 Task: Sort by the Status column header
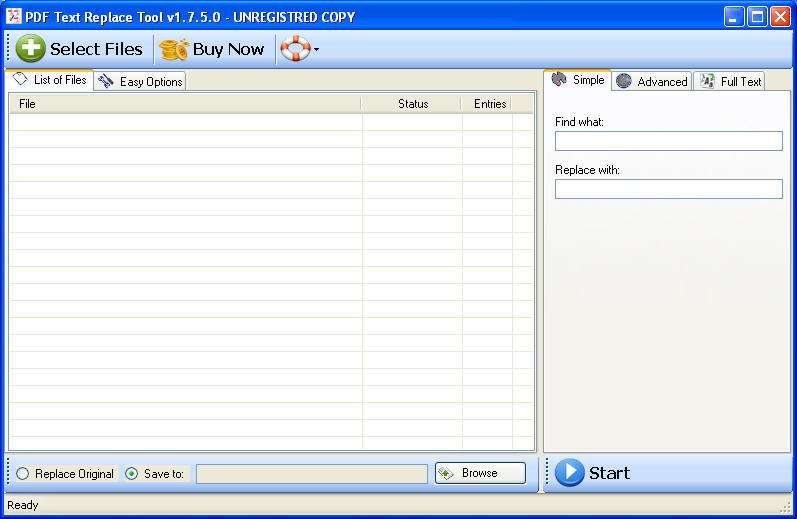pyautogui.click(x=411, y=104)
